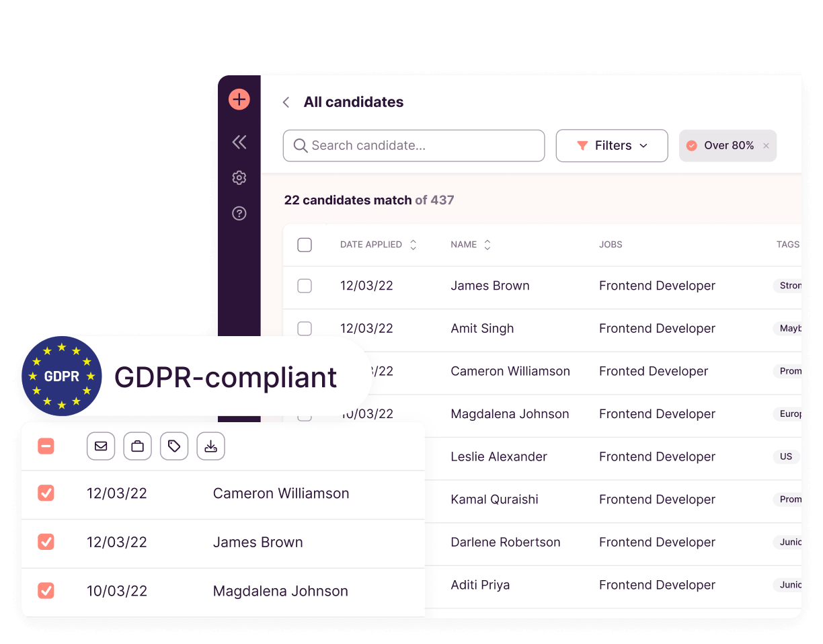823x644 pixels.
Task: Click the briefcase bulk action icon
Action: click(137, 446)
